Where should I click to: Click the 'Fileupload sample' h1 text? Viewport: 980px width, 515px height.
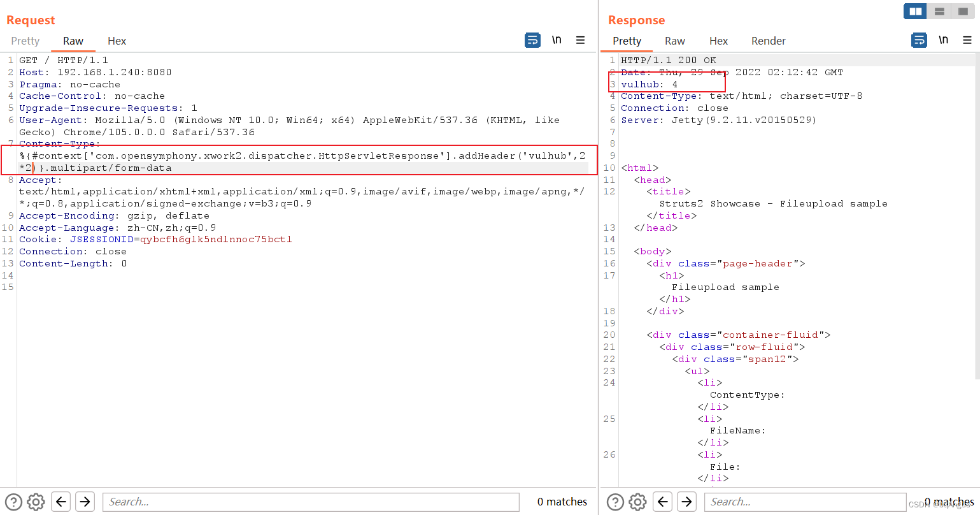[726, 287]
